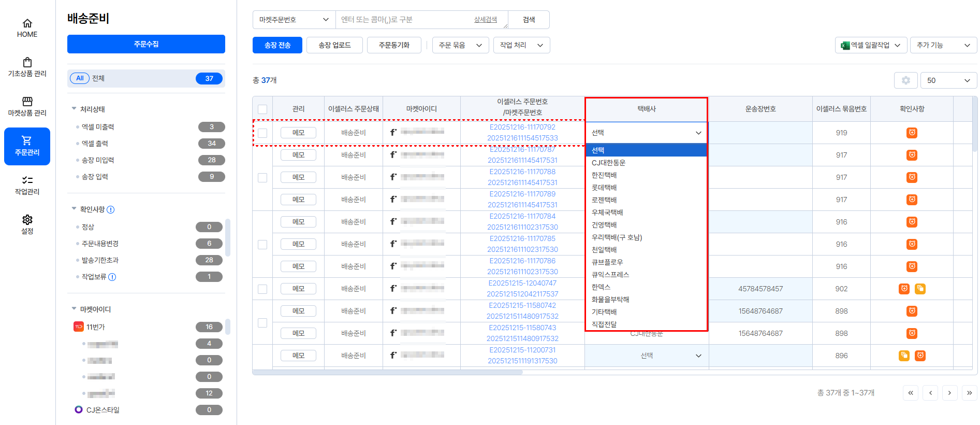The width and height of the screenshot is (980, 425).
Task: Check the checkbox for order E20251215-12040747
Action: 262,289
